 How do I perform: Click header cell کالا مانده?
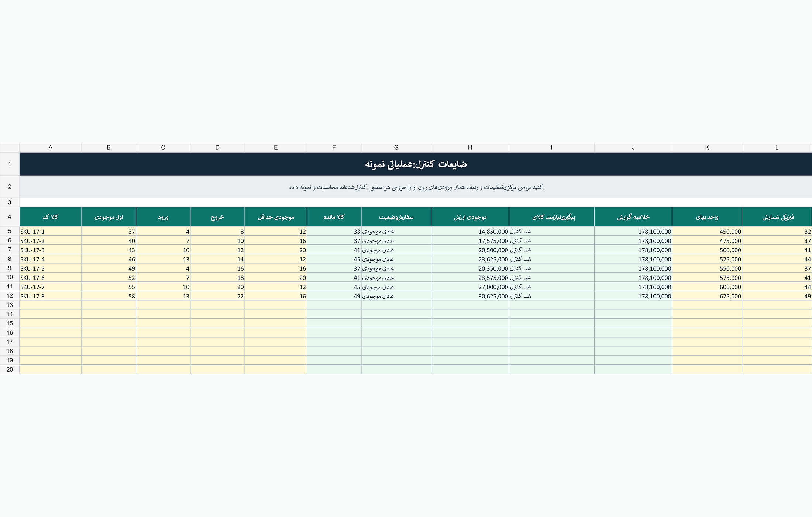click(x=334, y=217)
